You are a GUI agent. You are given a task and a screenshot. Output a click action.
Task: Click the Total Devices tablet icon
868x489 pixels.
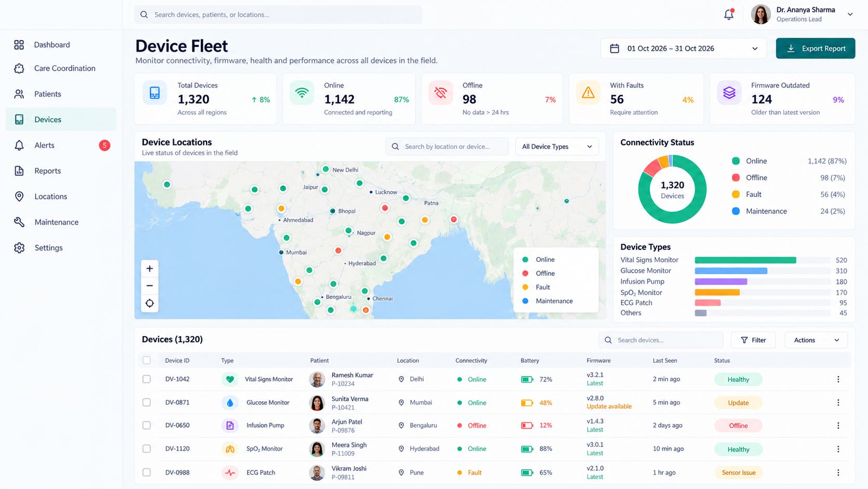[x=155, y=93]
